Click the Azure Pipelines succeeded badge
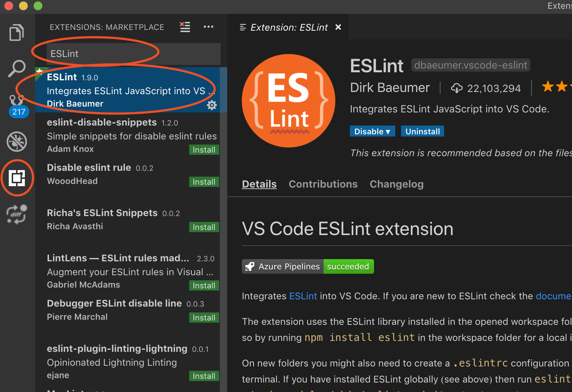Image resolution: width=572 pixels, height=392 pixels. click(308, 266)
